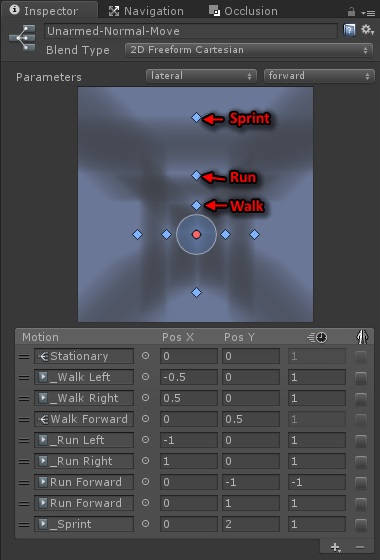380x560 pixels.
Task: Edit Pos Y value for Walk Forward
Action: pos(251,419)
